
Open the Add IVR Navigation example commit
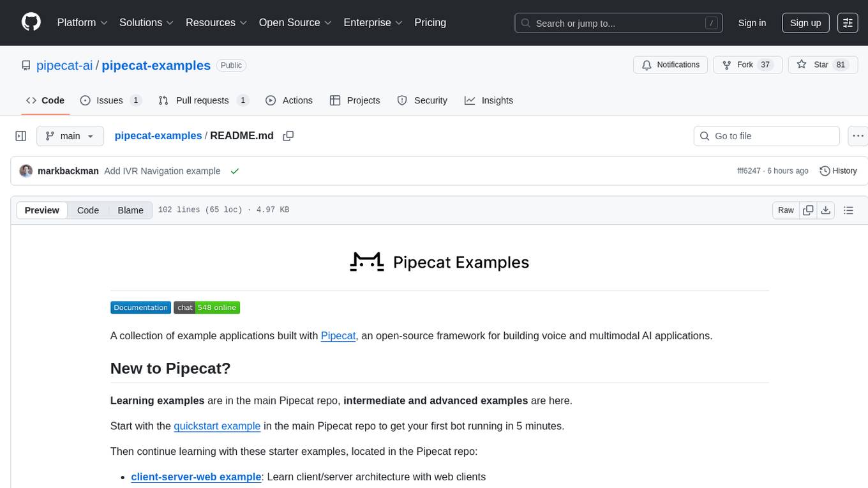(x=162, y=171)
